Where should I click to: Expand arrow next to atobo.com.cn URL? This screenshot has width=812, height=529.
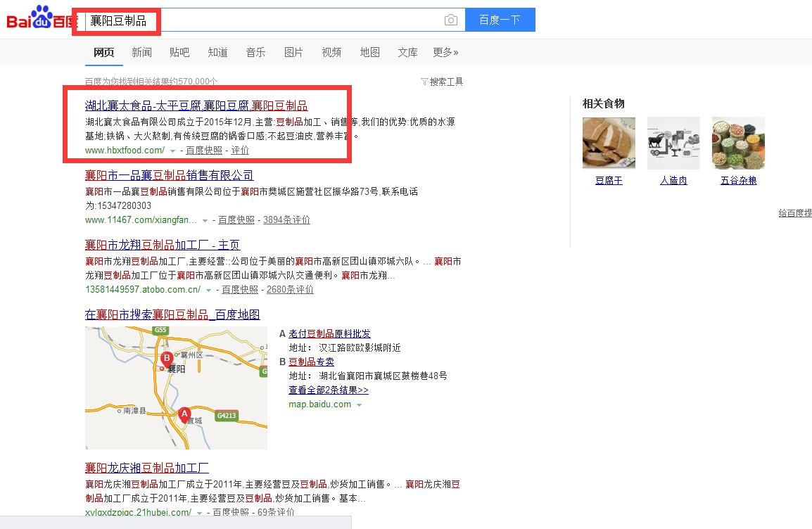pos(209,291)
